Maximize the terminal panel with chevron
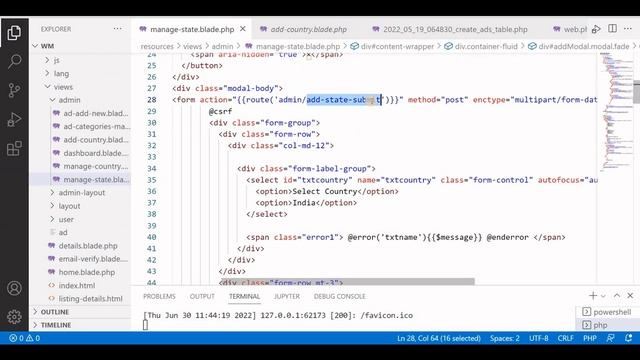Screen dimensions: 640x360 tap(617, 296)
